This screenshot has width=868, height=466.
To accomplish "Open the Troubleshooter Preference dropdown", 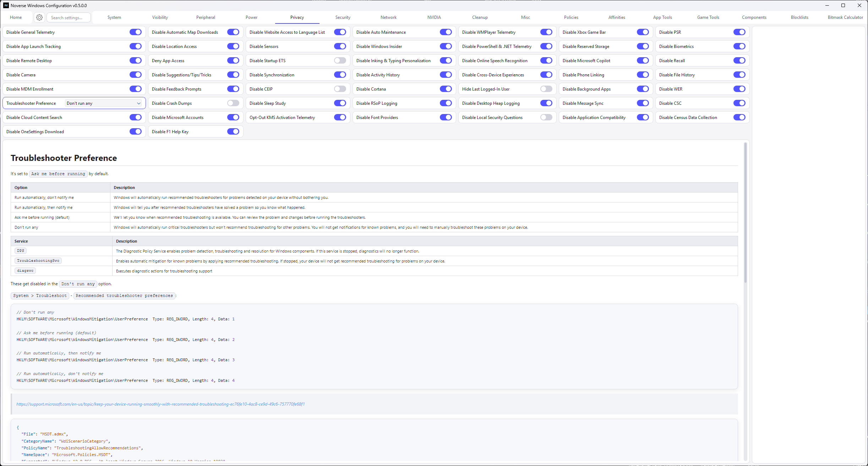I will (x=103, y=103).
